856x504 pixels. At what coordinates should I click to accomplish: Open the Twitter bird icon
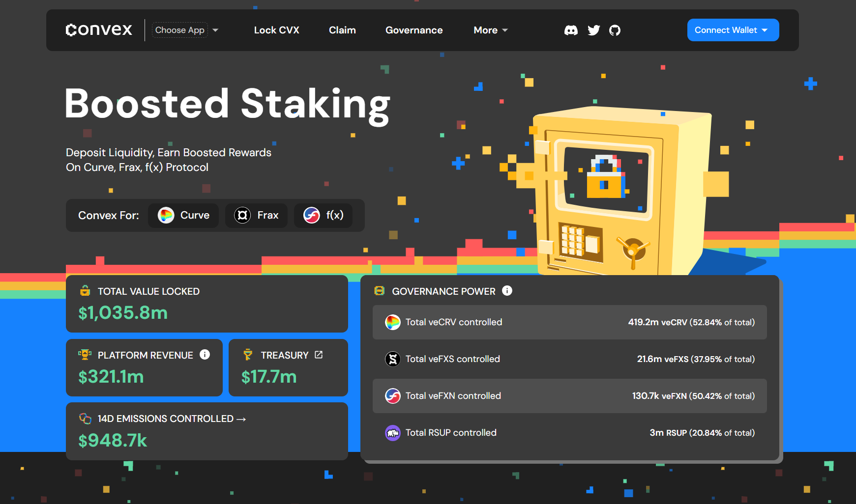click(x=593, y=30)
